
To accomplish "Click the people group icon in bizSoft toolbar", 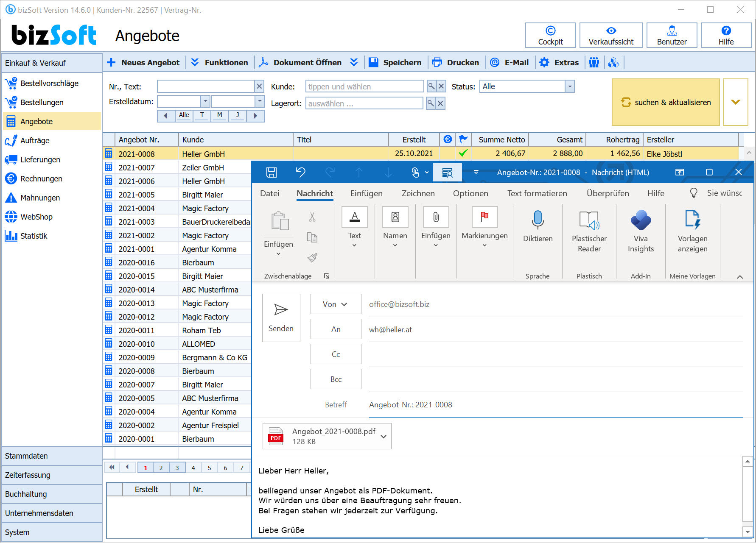I will pyautogui.click(x=594, y=62).
